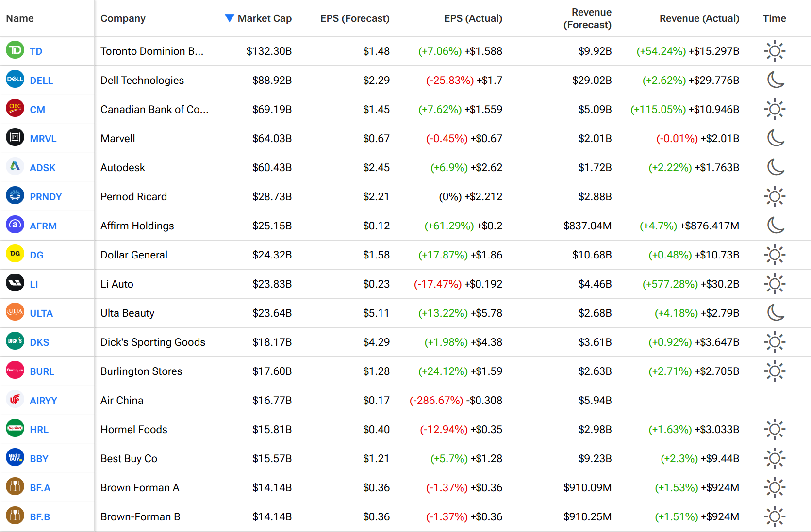Open the DELL ticker link

tap(41, 81)
